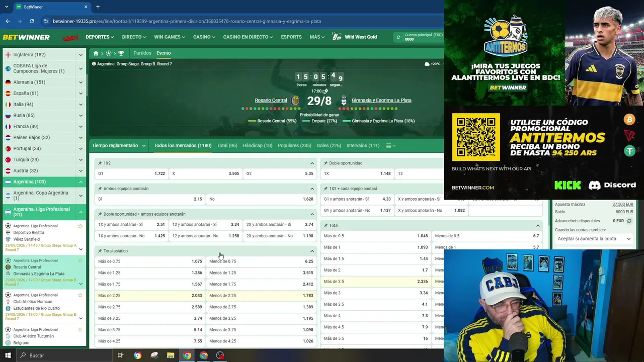The width and height of the screenshot is (644, 362).
Task: Expand the Inglaterra (182) league list
Action: coord(80,55)
